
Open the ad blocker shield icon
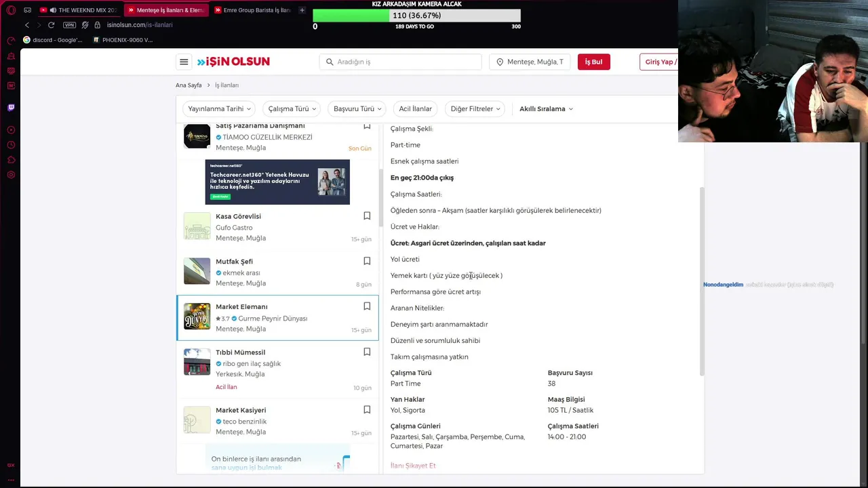tap(85, 25)
